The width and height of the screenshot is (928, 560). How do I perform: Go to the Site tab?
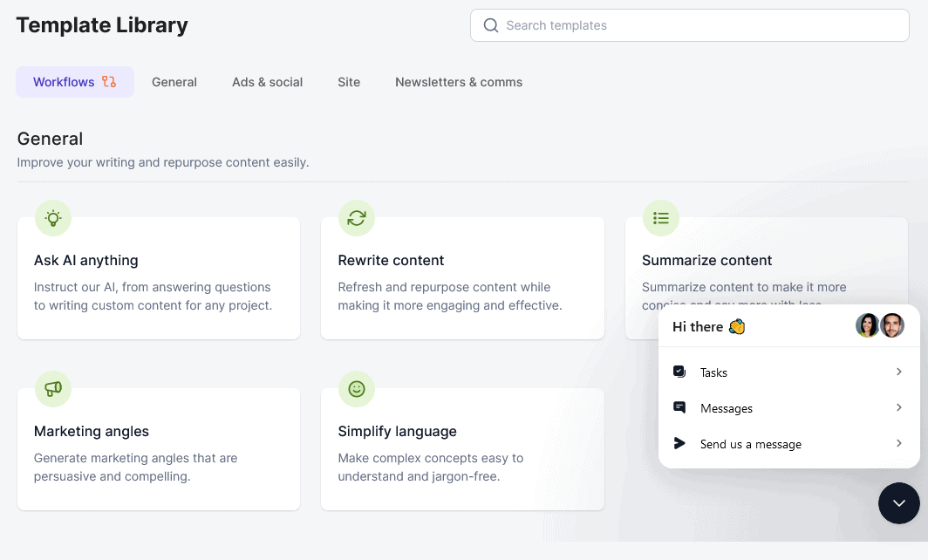pos(349,82)
